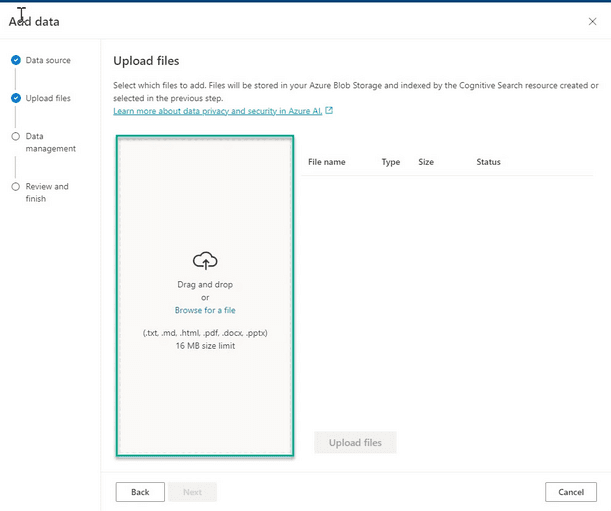Click the Next button
Image resolution: width=611 pixels, height=511 pixels.
point(192,492)
